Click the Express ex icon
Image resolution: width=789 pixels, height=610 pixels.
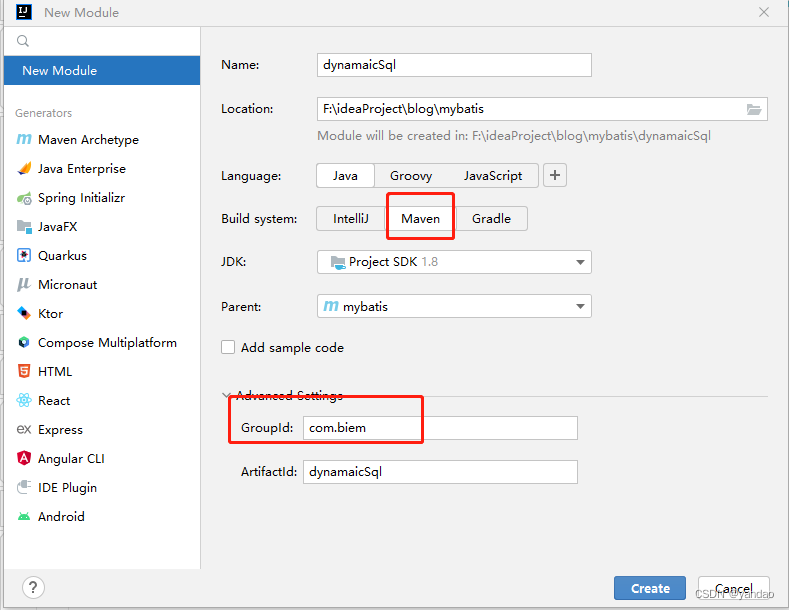pyautogui.click(x=24, y=429)
